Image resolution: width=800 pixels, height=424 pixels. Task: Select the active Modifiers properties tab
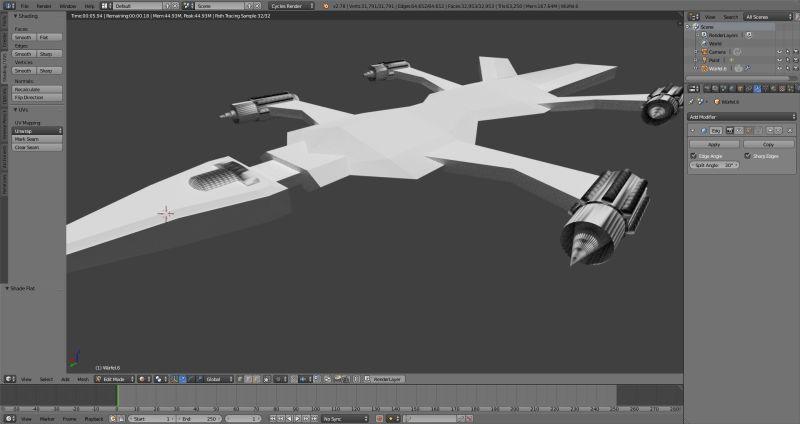pyautogui.click(x=757, y=89)
